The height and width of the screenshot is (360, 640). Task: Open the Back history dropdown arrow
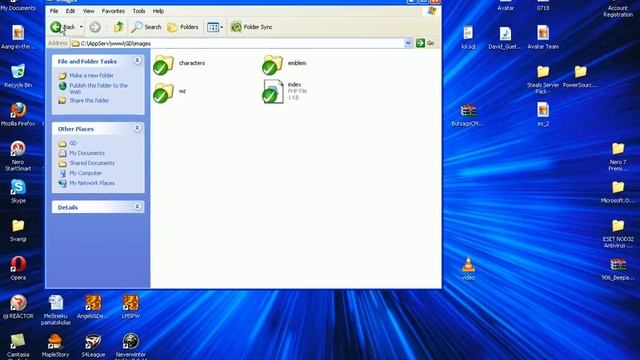(81, 27)
